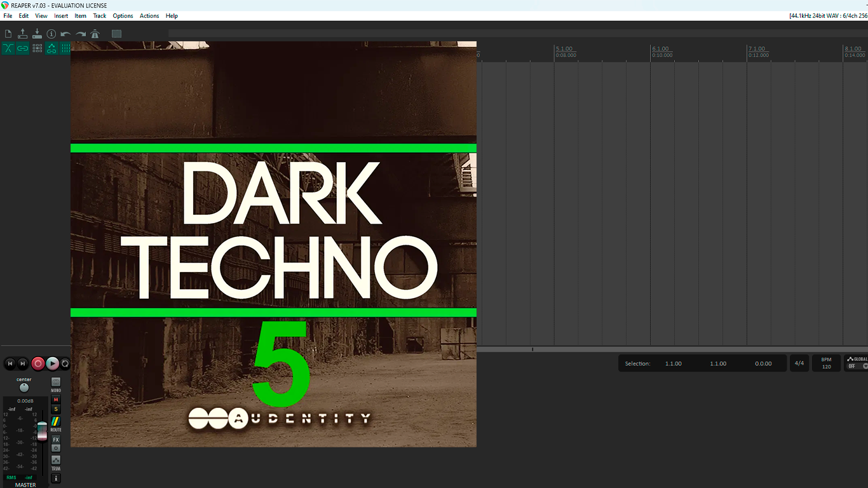Click the dashed selection rectangle toolbar icon

(116, 34)
